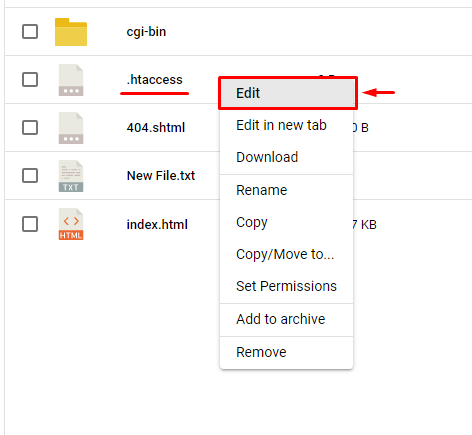Screen dimensions: 472x435
Task: Open the Copy/Move to... option
Action: (x=287, y=254)
